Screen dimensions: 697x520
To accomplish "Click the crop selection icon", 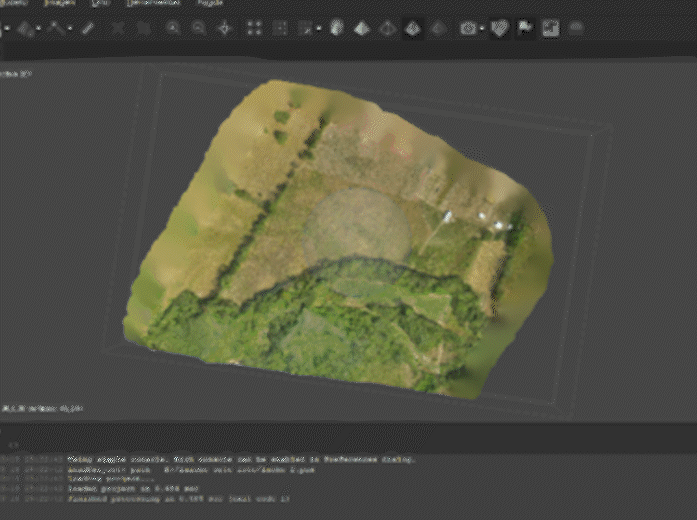I will [144, 28].
